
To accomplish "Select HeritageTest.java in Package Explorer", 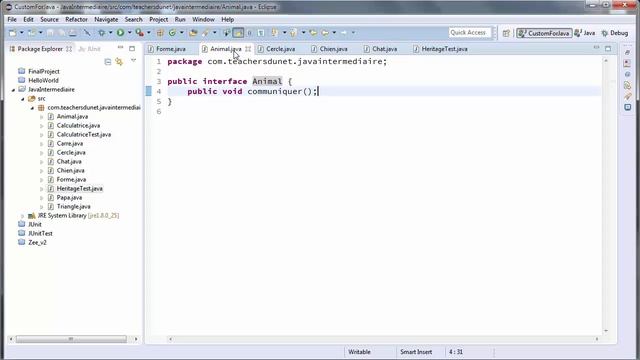I will pyautogui.click(x=79, y=189).
